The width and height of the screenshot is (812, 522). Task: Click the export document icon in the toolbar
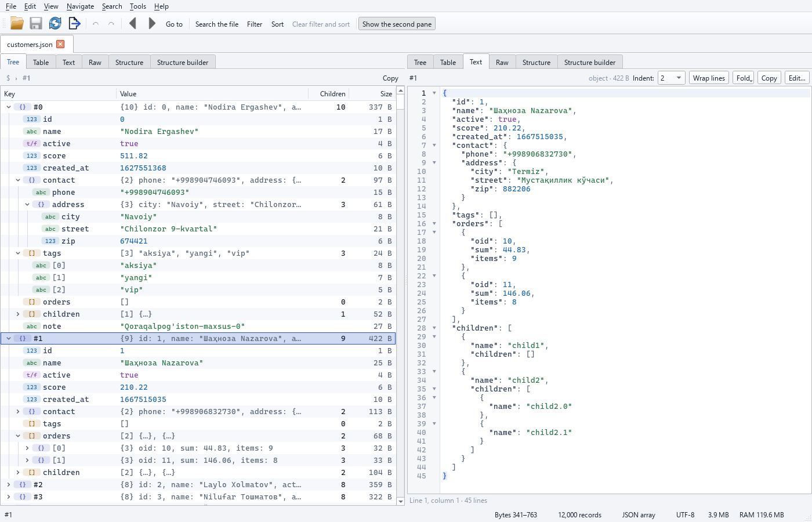[x=74, y=23]
